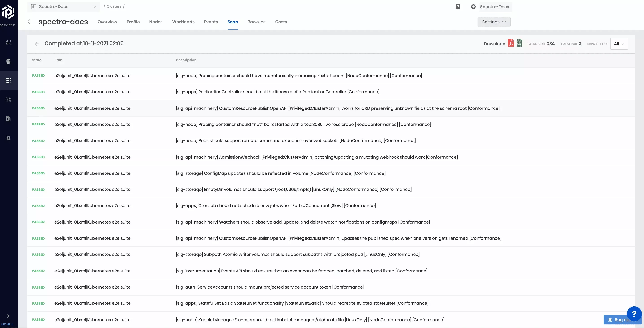Switch to the Backups tab
644x328 pixels.
tap(256, 22)
